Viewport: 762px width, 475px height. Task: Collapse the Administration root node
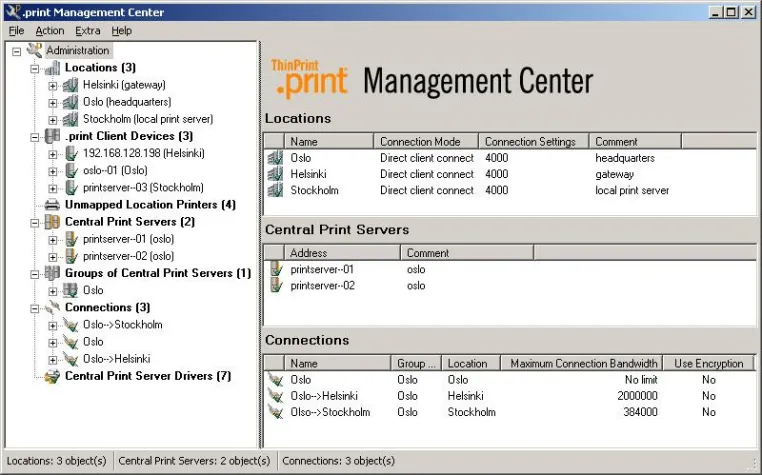click(x=17, y=51)
